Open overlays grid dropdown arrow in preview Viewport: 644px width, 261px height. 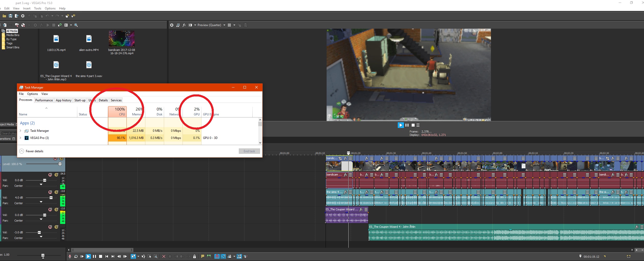tap(234, 25)
